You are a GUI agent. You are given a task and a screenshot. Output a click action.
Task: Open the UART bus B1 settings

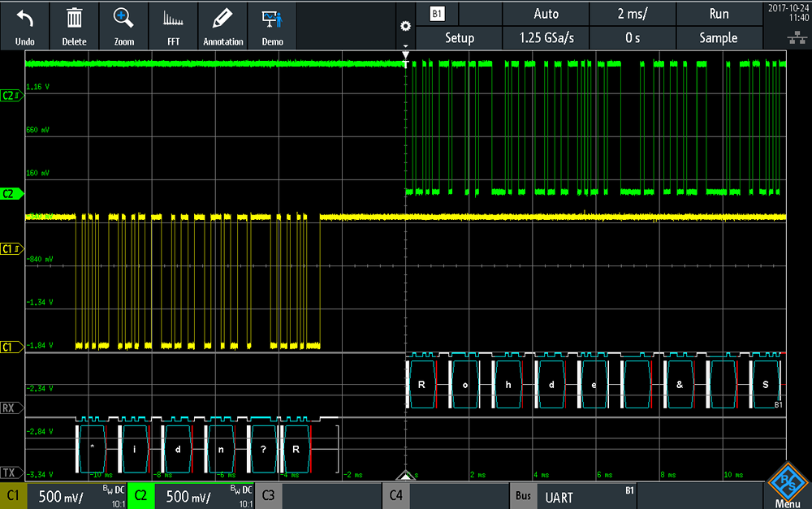(x=587, y=496)
